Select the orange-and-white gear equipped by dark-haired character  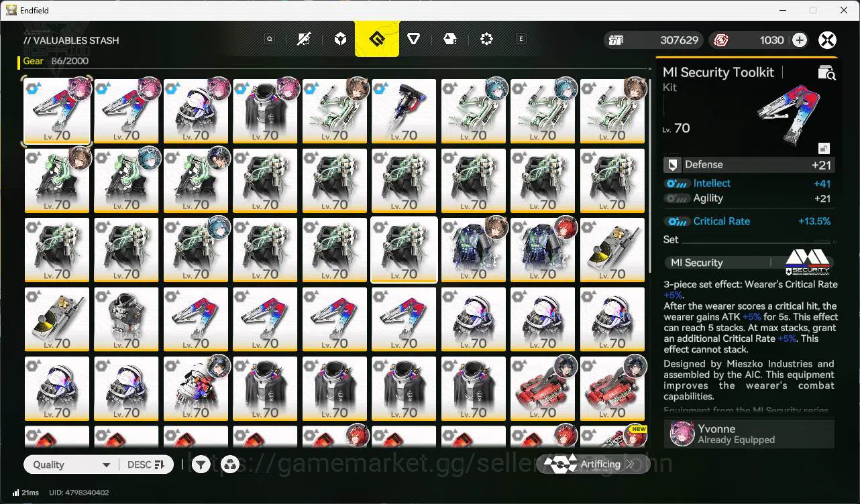(196, 388)
